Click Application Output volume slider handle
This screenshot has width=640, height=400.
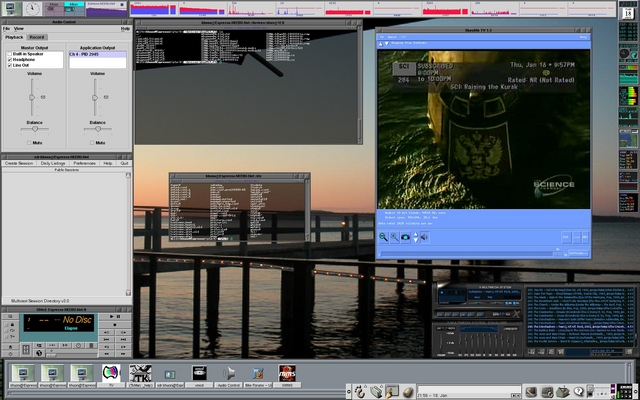pyautogui.click(x=95, y=98)
